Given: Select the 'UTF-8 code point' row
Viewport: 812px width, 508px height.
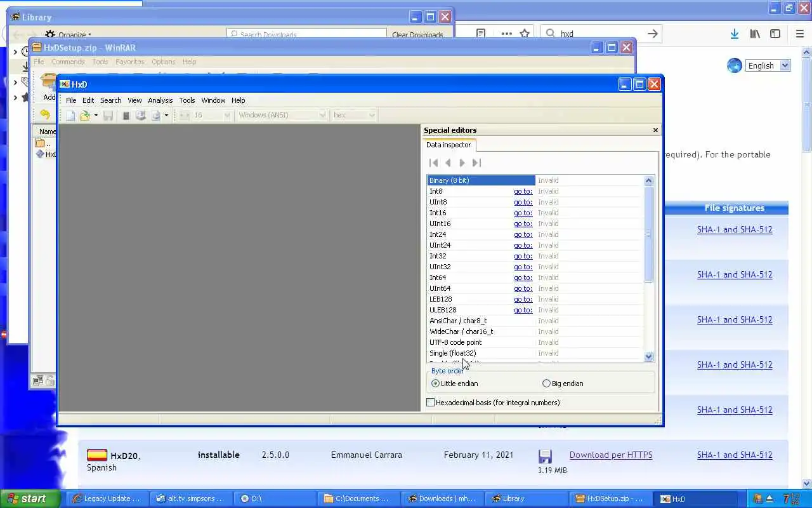Looking at the screenshot, I should coord(535,342).
